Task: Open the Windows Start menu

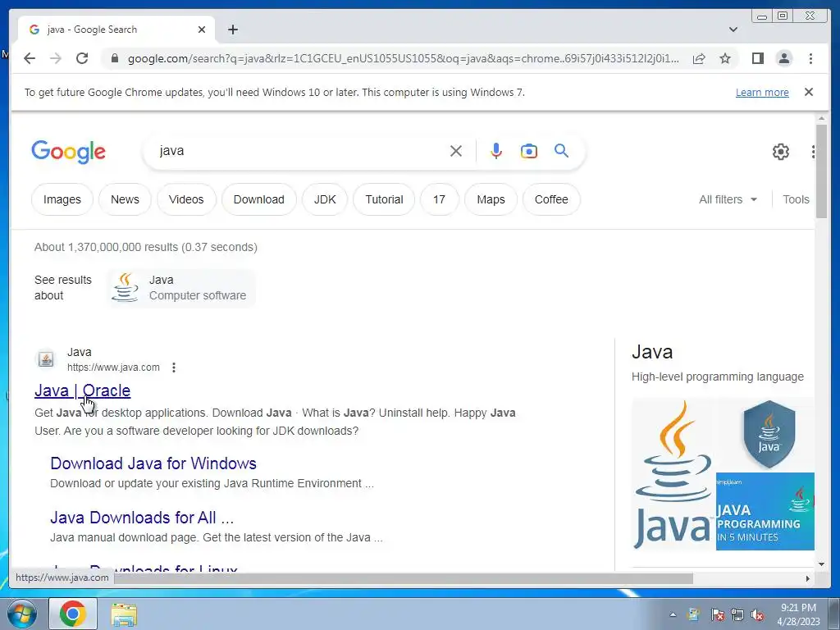Action: tap(22, 614)
